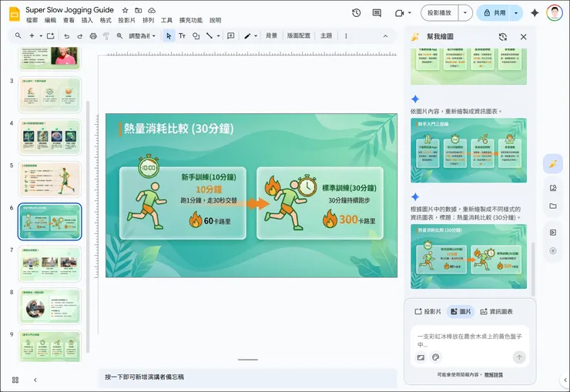Close the 幫我繪圖 side panel
Viewport: 570px width, 392px height.
pos(524,37)
